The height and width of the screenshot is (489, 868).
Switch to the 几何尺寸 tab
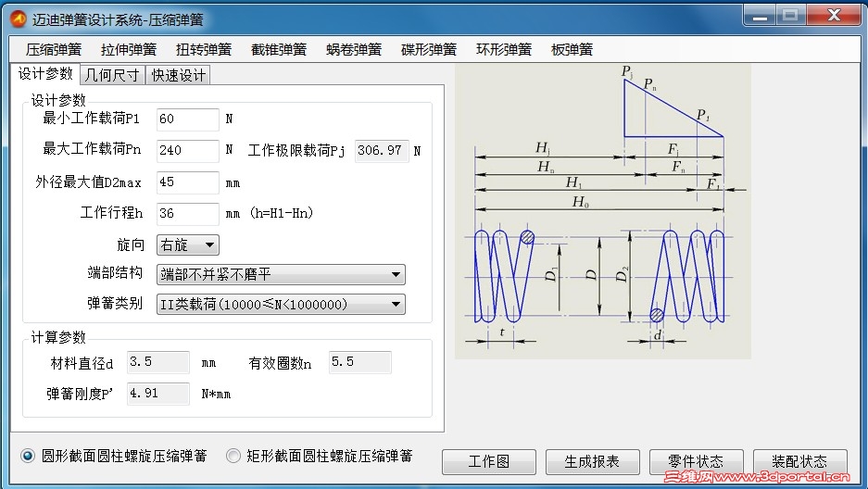(112, 75)
